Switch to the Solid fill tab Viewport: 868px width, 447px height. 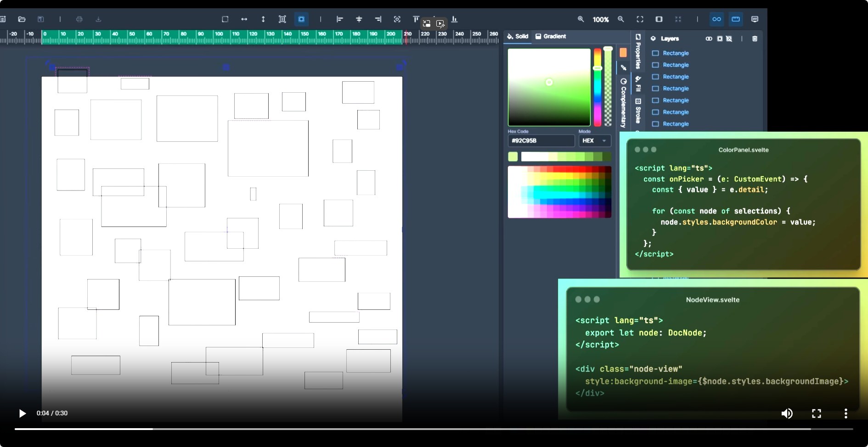point(518,36)
